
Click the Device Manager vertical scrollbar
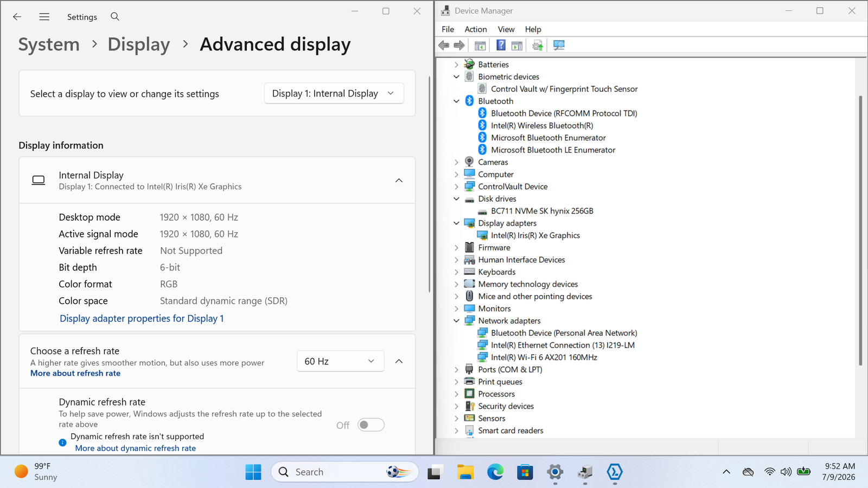click(860, 230)
